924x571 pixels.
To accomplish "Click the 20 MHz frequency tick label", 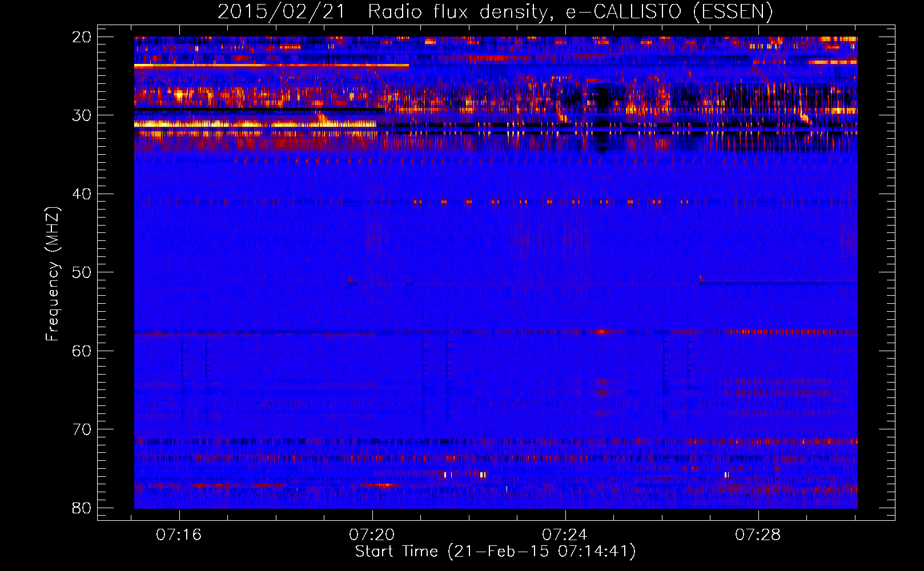I will point(82,37).
